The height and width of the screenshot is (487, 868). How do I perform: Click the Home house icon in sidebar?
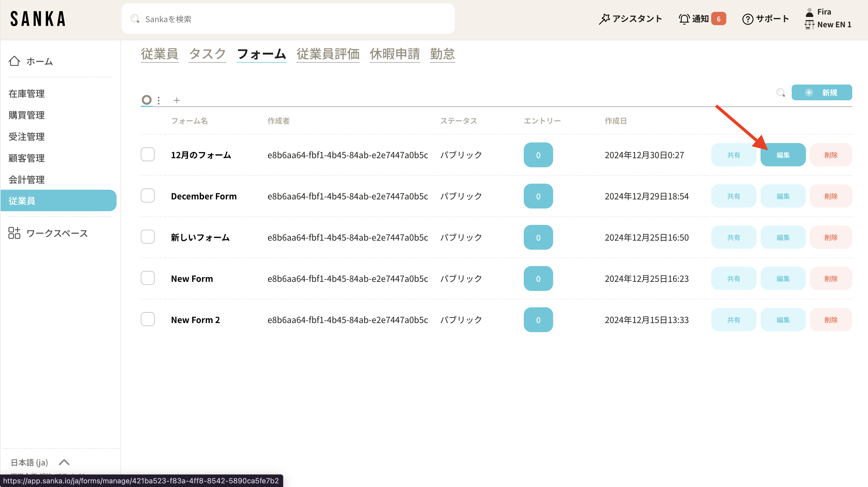[14, 61]
